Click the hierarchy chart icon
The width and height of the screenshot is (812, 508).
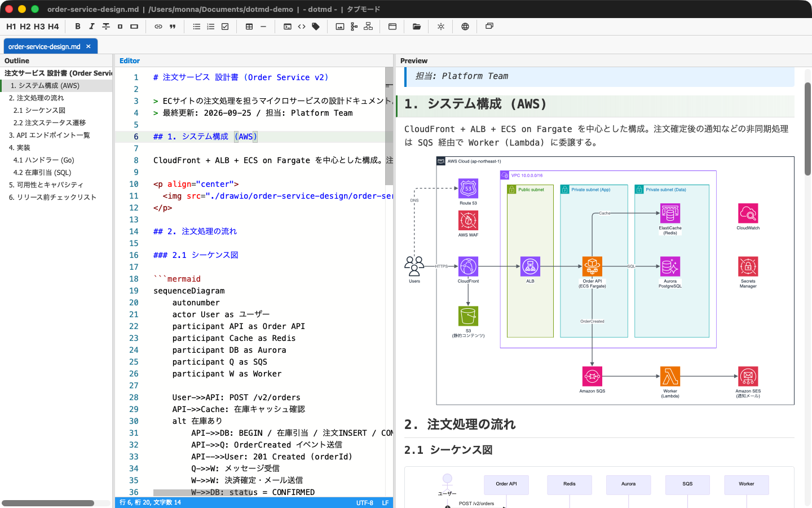368,27
